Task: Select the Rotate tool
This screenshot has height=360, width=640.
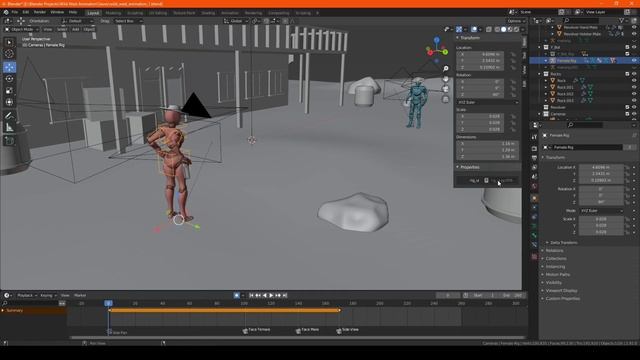Action: (x=9, y=79)
